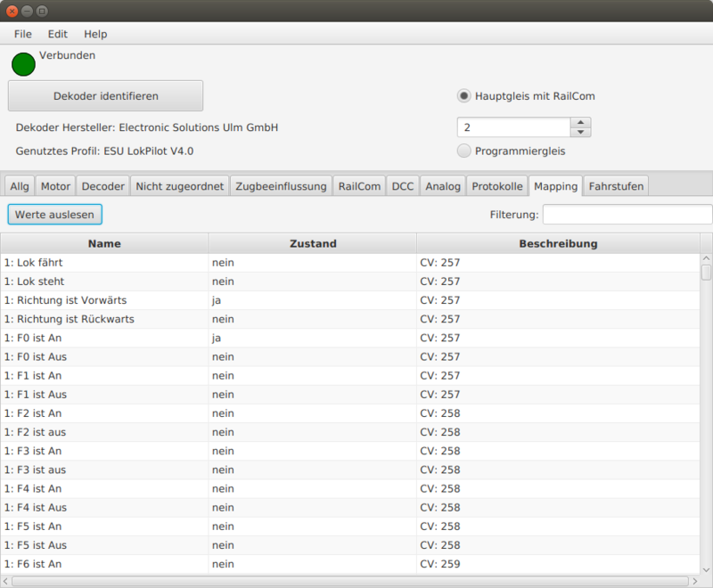
Task: Click the green Verbunden status indicator
Action: point(23,64)
